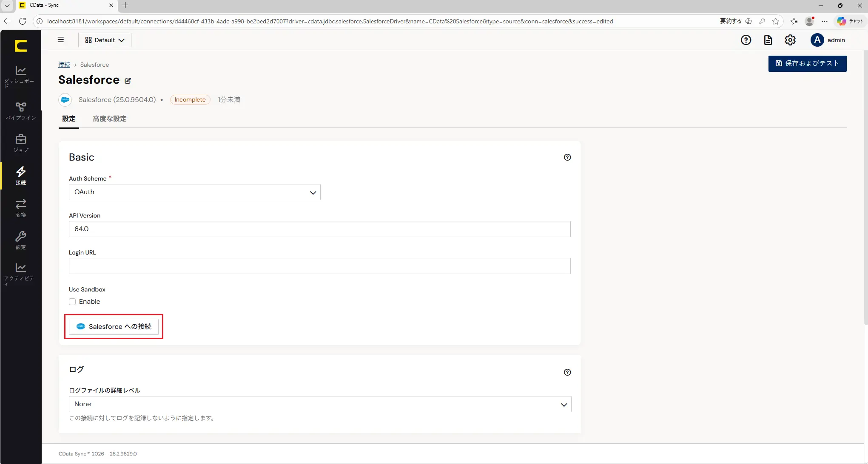The height and width of the screenshot is (464, 868).
Task: Open a new browser tab
Action: pyautogui.click(x=125, y=5)
